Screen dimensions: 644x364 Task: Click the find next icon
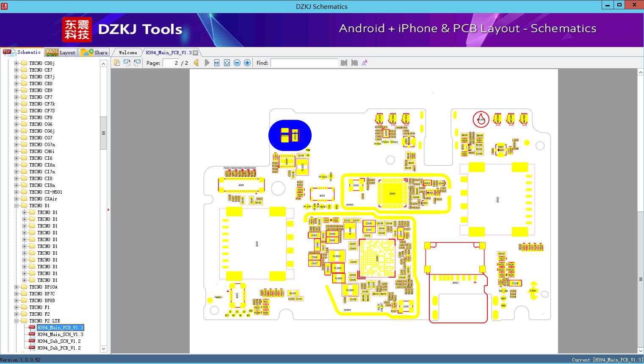coord(354,63)
